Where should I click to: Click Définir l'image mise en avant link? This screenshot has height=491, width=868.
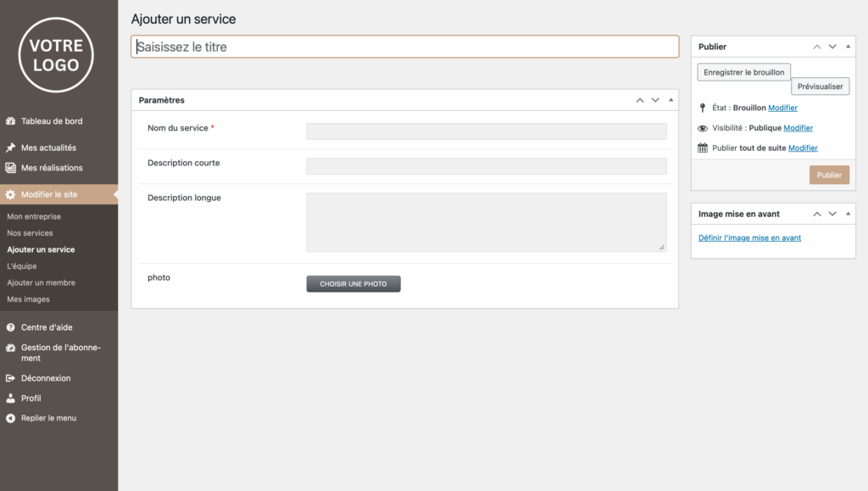pos(749,238)
